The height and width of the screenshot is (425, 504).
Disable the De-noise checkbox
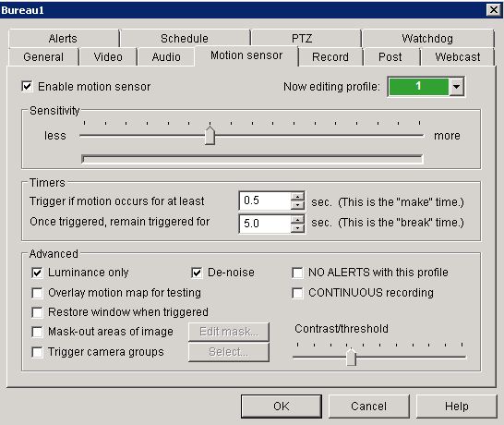coord(197,273)
